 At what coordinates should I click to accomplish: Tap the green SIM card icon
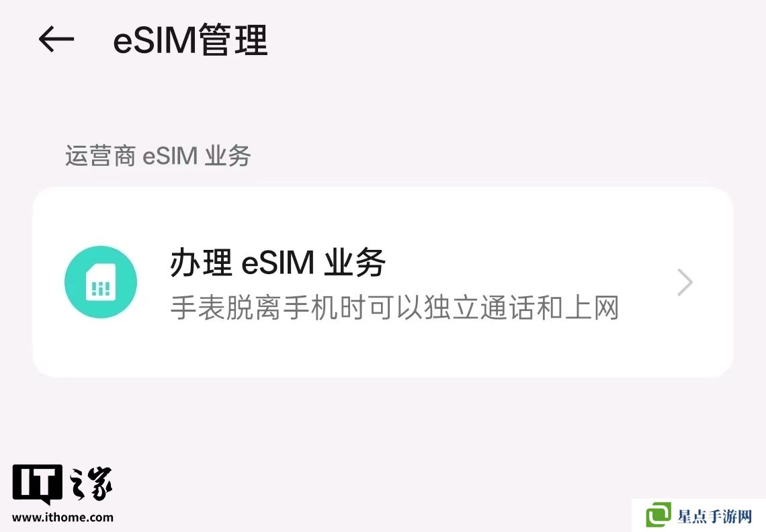point(101,282)
